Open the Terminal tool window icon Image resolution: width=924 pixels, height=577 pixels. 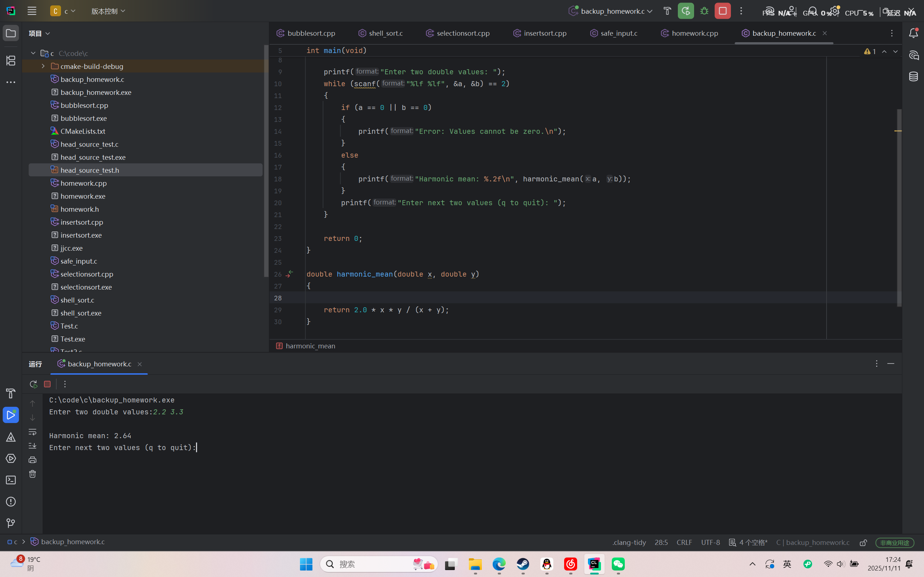click(x=11, y=480)
